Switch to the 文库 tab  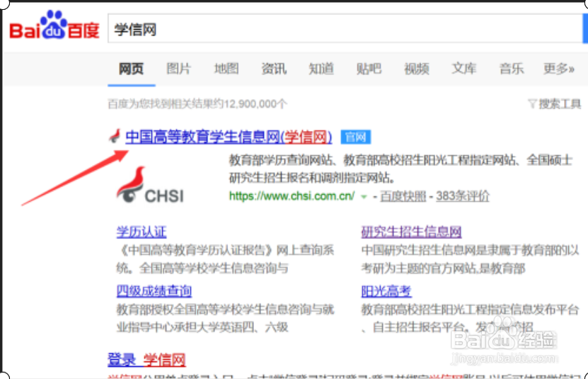pyautogui.click(x=464, y=69)
